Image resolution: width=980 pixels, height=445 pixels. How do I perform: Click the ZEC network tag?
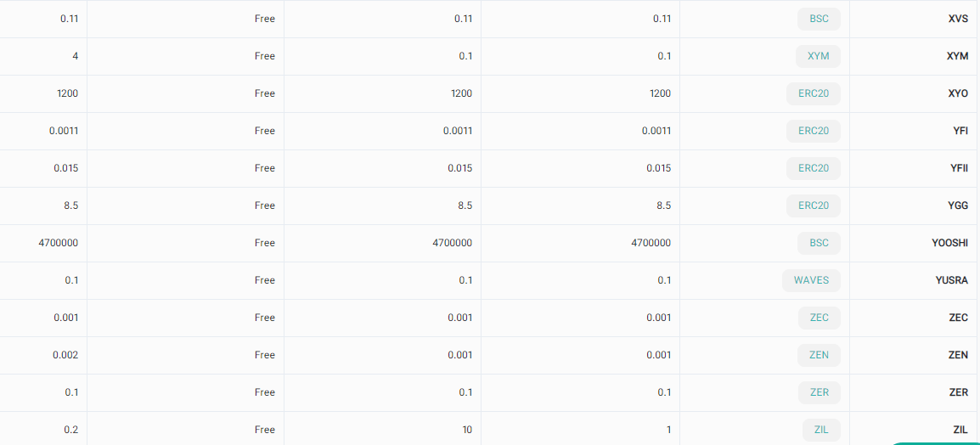pos(819,318)
